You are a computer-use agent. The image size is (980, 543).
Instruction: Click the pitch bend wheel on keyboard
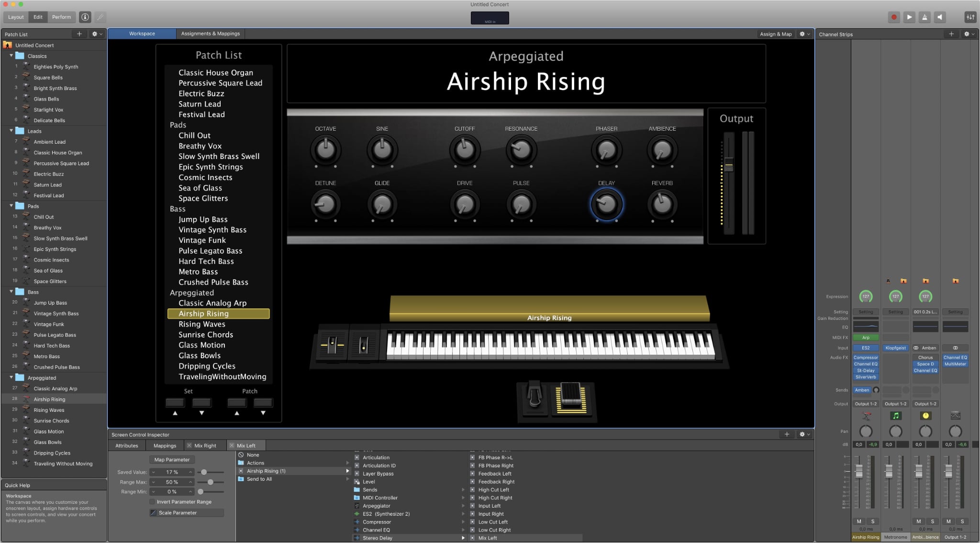(332, 344)
